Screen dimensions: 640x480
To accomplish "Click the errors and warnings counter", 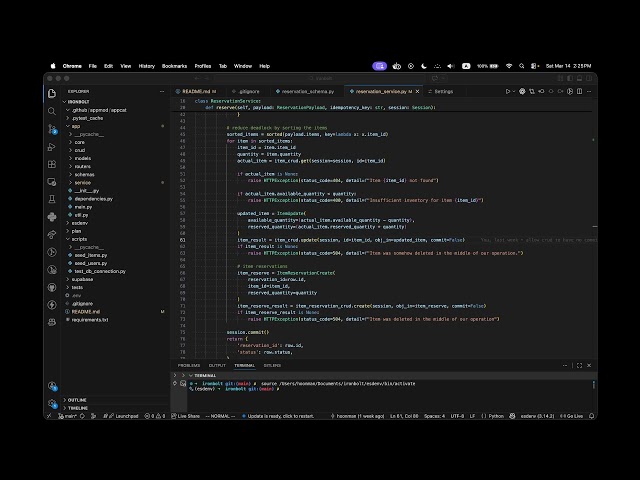I will tap(155, 416).
